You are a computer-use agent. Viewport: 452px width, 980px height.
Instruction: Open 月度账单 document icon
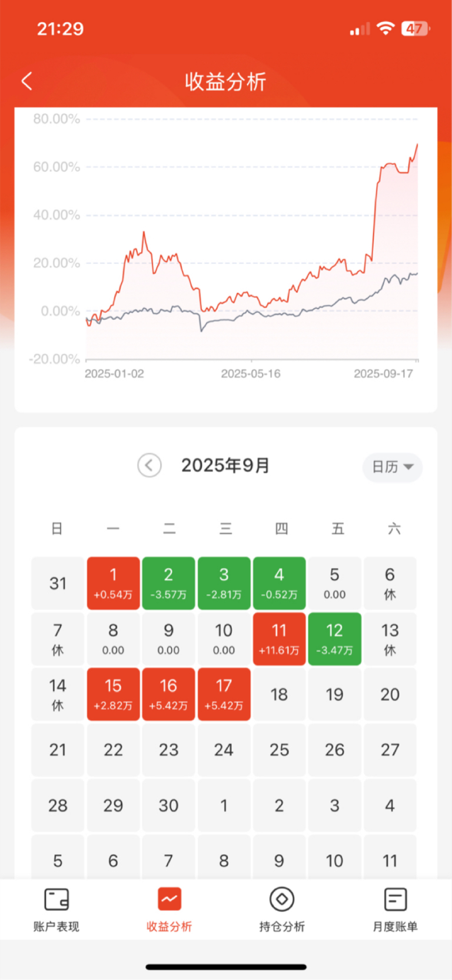(395, 899)
